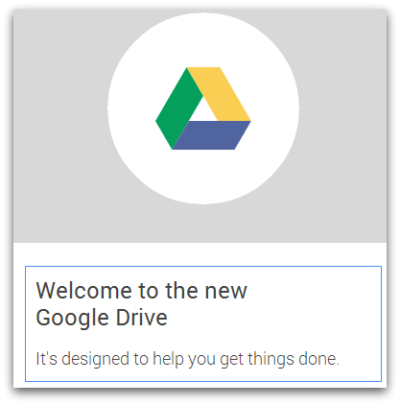
Task: Click the "Welcome to the new" heading line
Action: [142, 291]
